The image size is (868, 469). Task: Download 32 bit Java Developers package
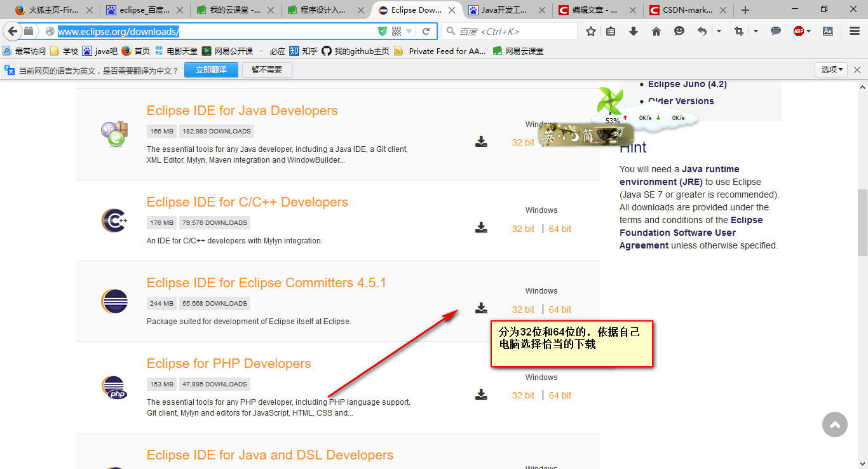(x=523, y=142)
